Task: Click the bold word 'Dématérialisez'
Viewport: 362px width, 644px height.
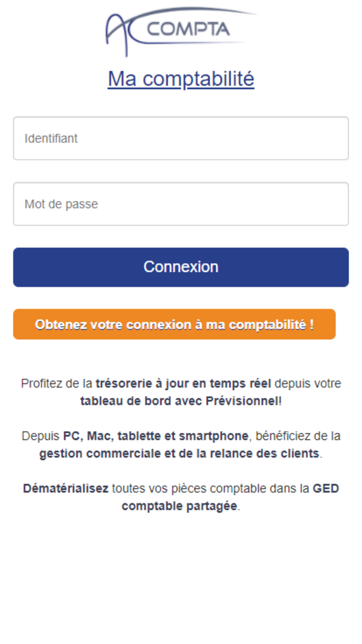Action: (x=66, y=488)
